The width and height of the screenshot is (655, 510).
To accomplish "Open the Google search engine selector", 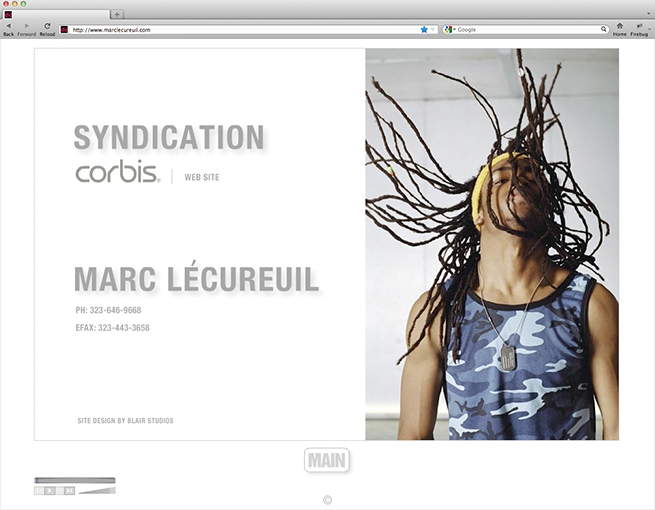I will pyautogui.click(x=449, y=29).
